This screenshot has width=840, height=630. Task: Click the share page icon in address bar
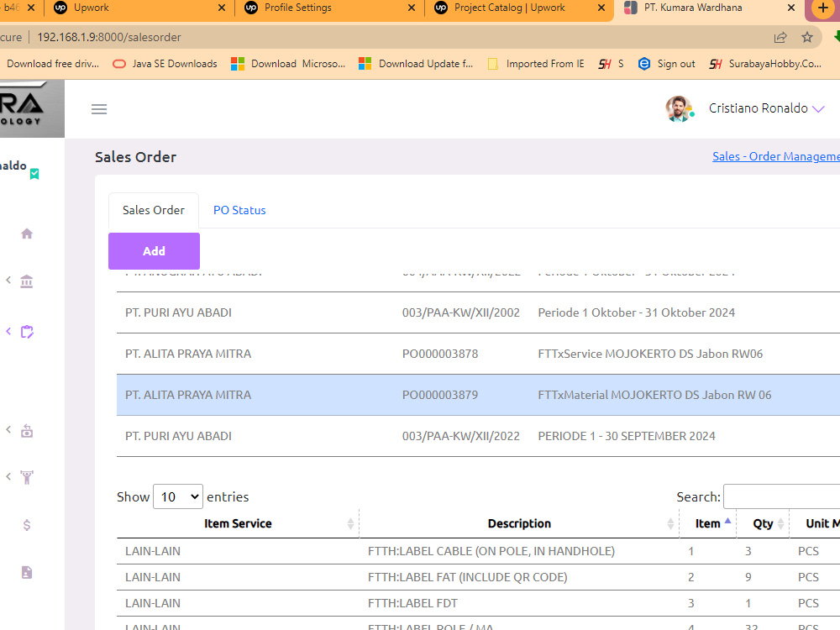coord(780,37)
